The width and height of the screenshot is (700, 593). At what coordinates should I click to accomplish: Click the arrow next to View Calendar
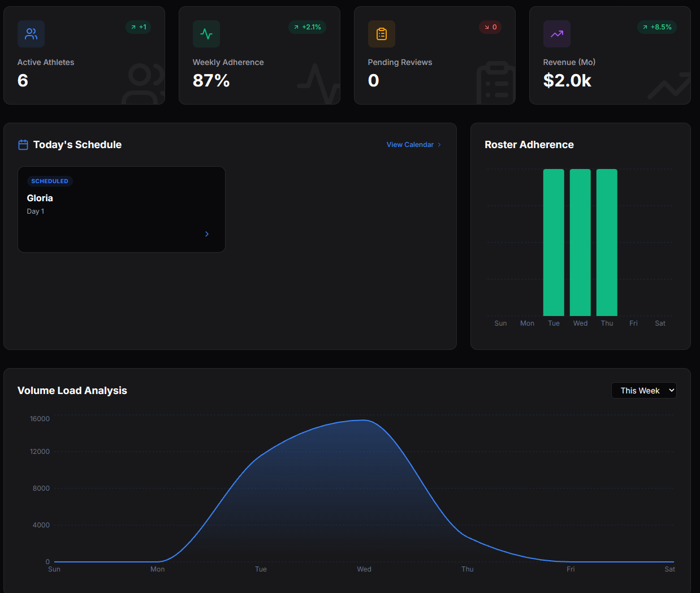tap(440, 144)
